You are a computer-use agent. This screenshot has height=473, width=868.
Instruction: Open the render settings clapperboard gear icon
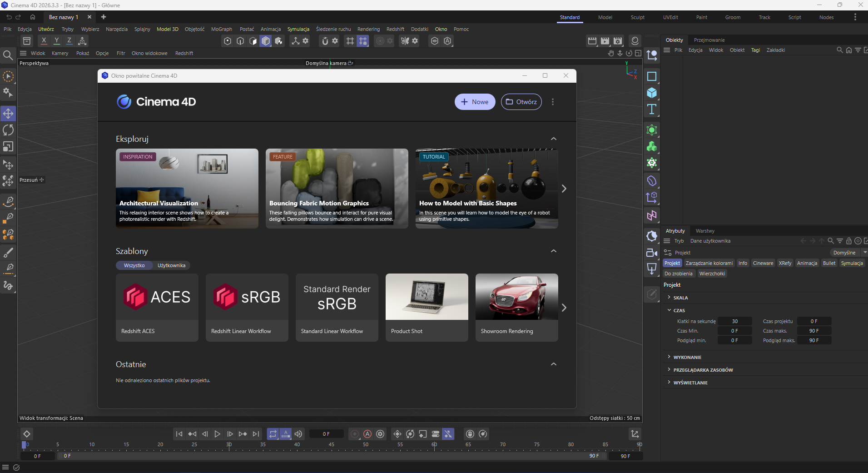[618, 41]
